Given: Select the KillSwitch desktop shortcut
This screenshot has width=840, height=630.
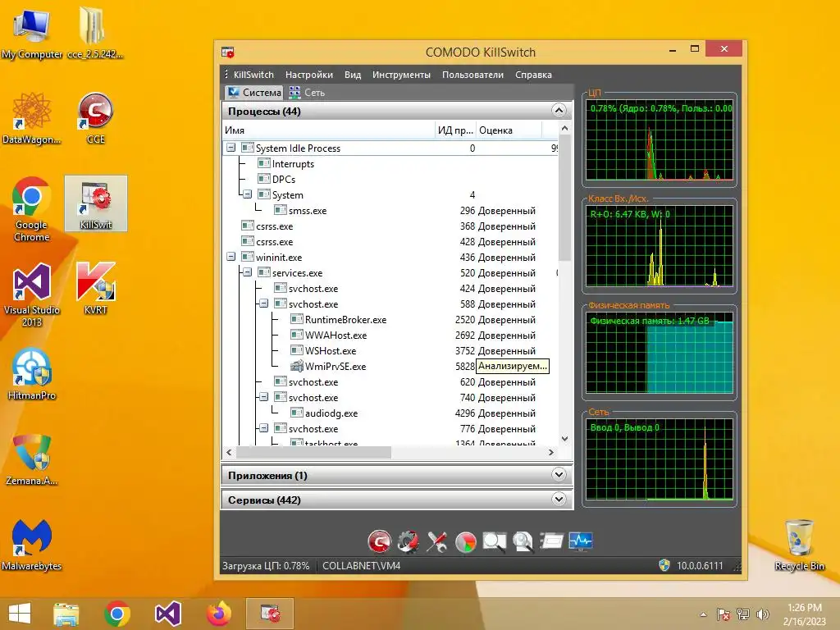Looking at the screenshot, I should click(96, 204).
